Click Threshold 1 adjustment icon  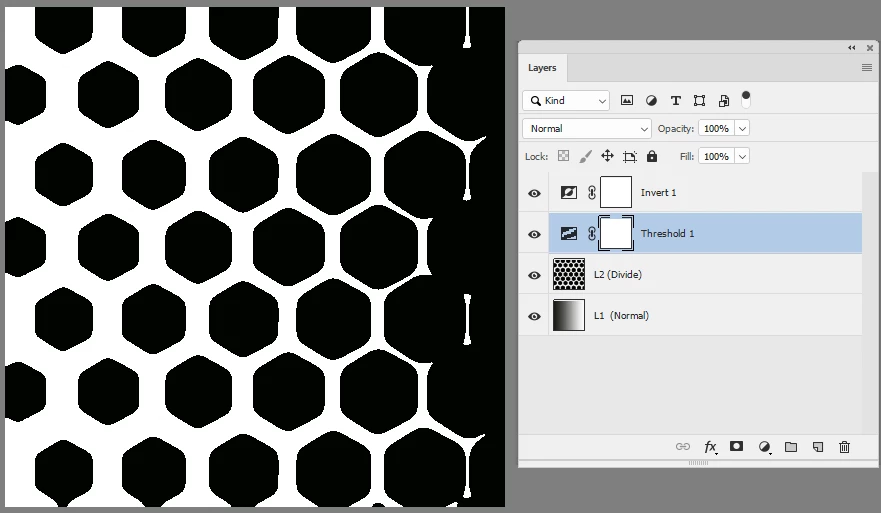point(569,234)
